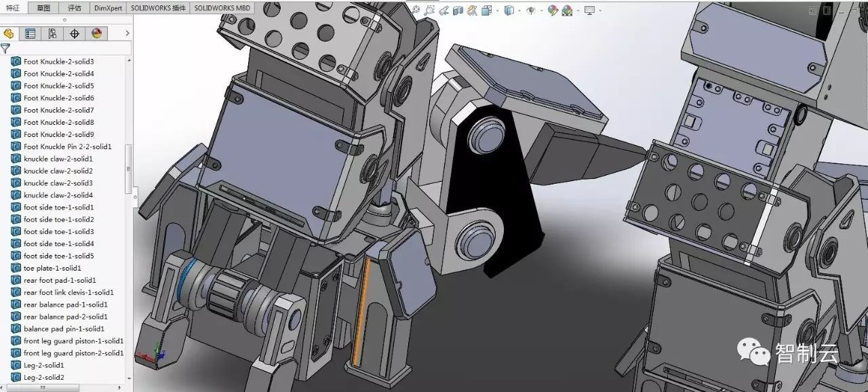This screenshot has width=868, height=392.
Task: Open the DisplayManager color-ball tab
Action: [96, 33]
